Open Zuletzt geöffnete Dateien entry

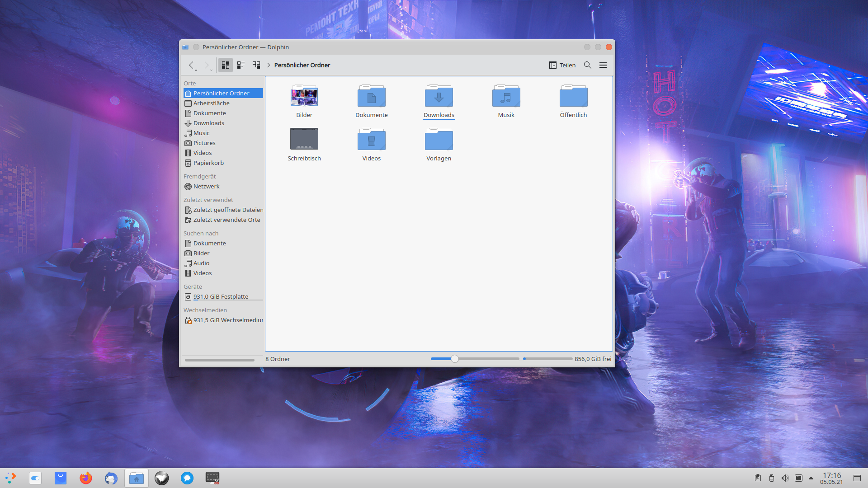click(228, 210)
